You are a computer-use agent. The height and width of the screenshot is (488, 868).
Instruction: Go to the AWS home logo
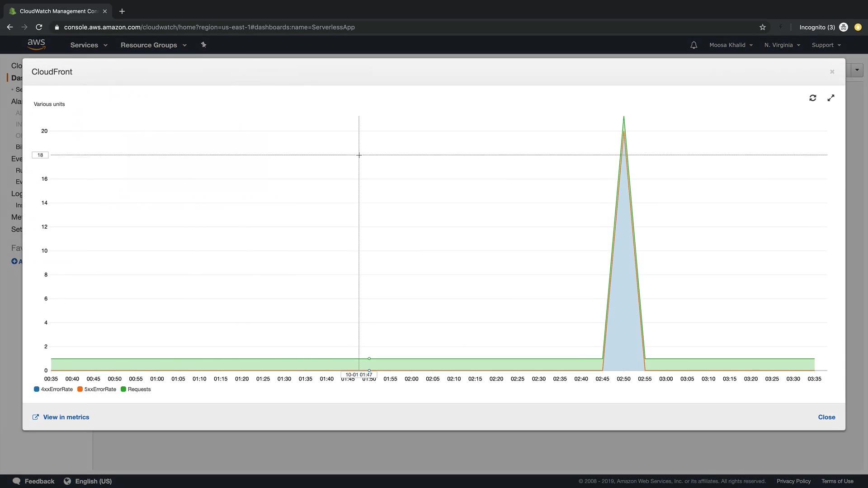click(x=36, y=44)
